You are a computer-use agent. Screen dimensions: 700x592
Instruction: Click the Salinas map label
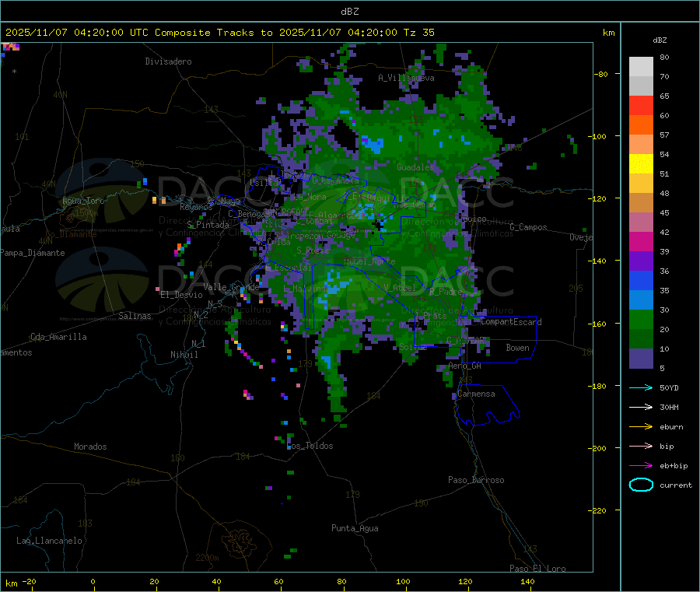coord(135,316)
